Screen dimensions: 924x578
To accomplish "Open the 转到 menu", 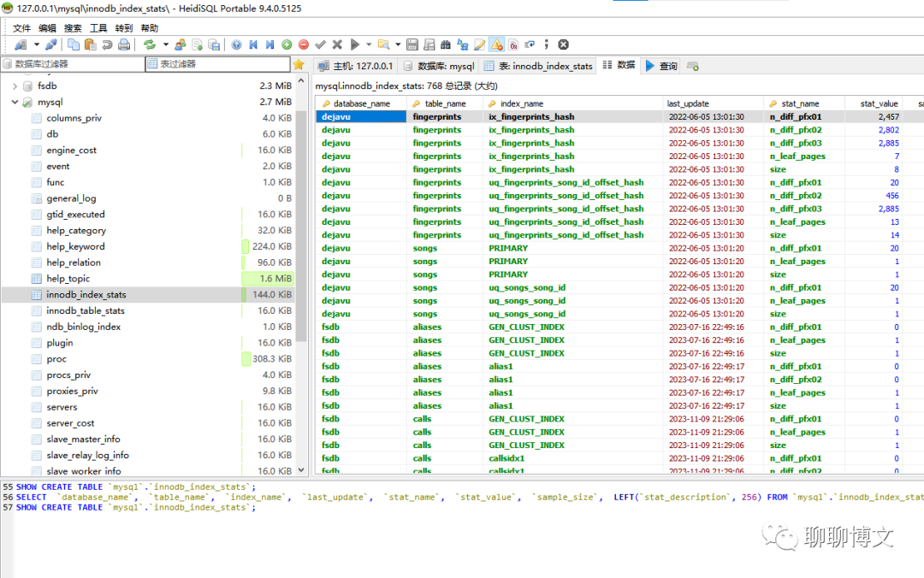I will pyautogui.click(x=124, y=28).
